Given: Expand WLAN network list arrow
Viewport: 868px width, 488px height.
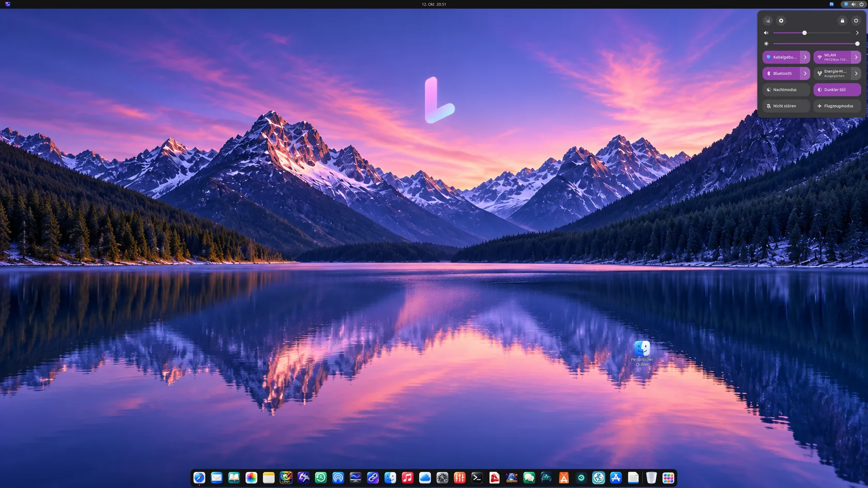Looking at the screenshot, I should point(856,57).
